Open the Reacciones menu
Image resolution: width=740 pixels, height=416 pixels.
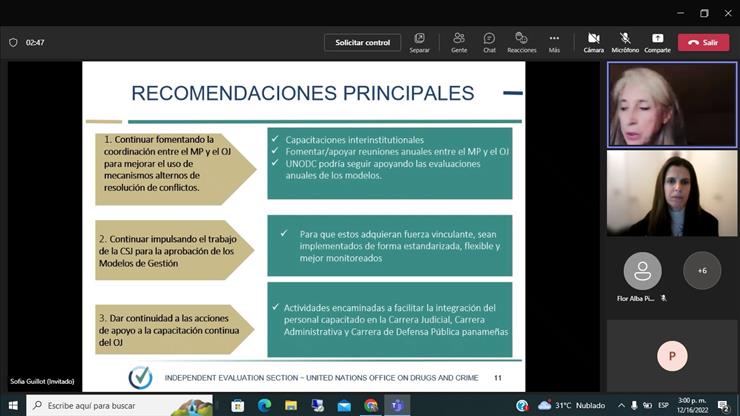[521, 42]
